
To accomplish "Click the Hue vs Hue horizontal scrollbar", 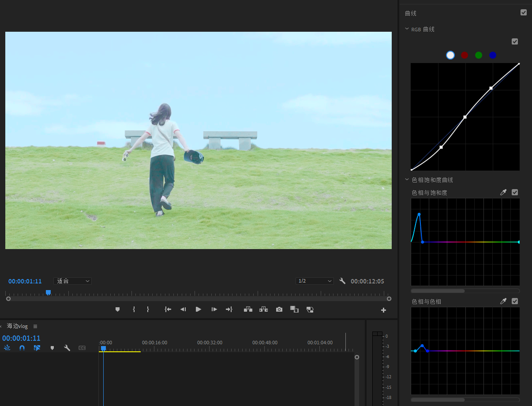I will tap(438, 400).
